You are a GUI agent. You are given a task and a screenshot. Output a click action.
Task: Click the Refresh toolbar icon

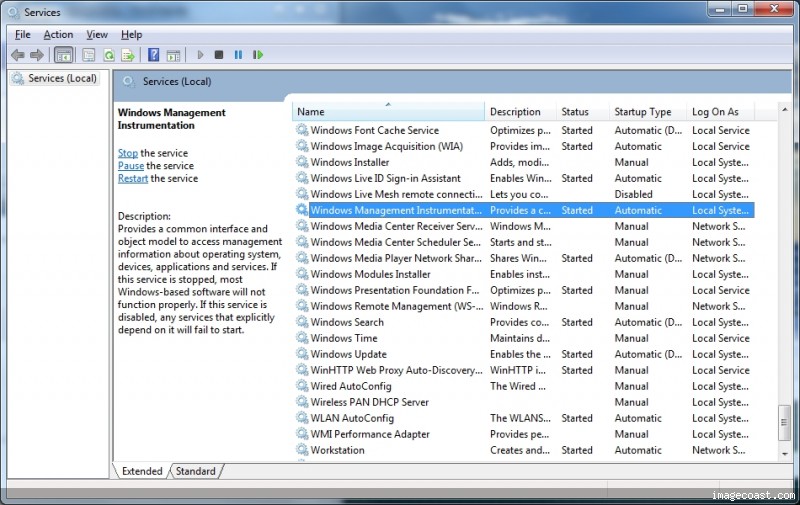[x=109, y=55]
